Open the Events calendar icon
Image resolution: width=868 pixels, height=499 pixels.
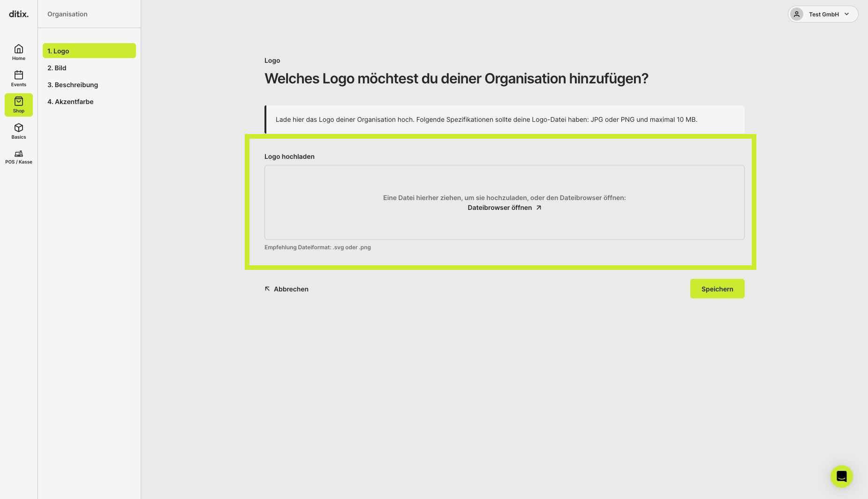pos(19,75)
